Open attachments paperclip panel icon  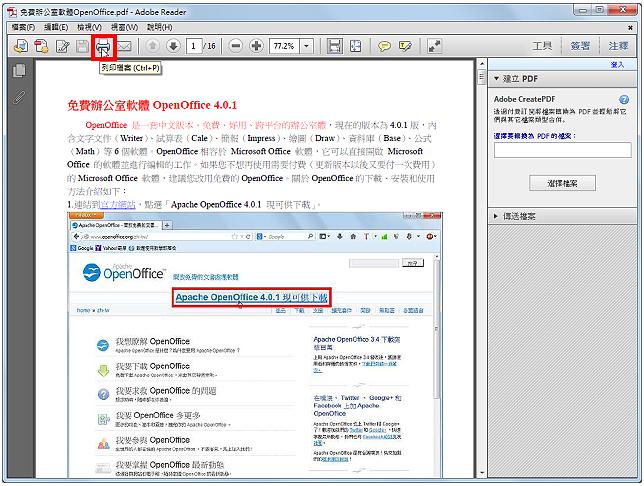[x=19, y=97]
